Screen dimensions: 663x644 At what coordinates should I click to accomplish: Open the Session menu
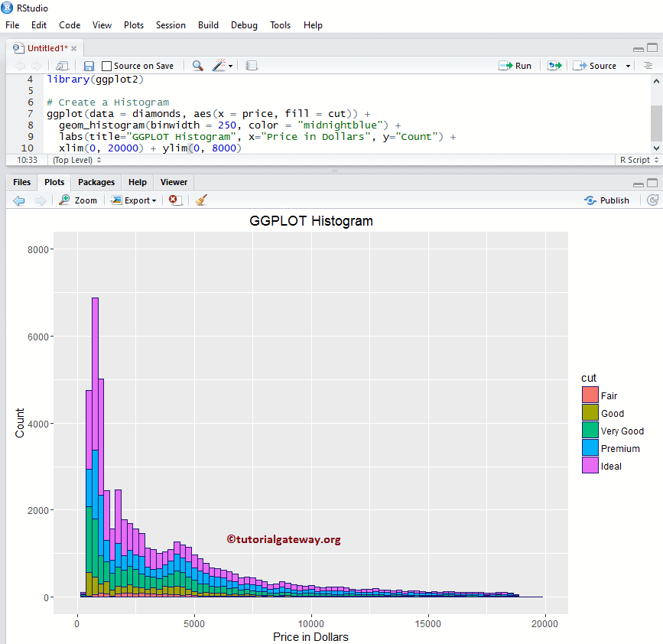tap(171, 25)
